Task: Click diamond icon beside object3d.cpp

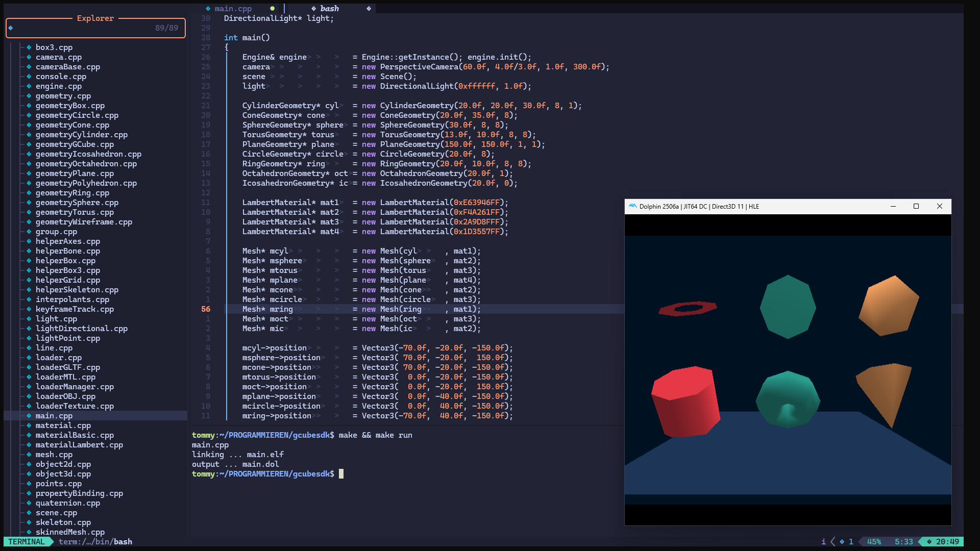Action: (x=29, y=474)
